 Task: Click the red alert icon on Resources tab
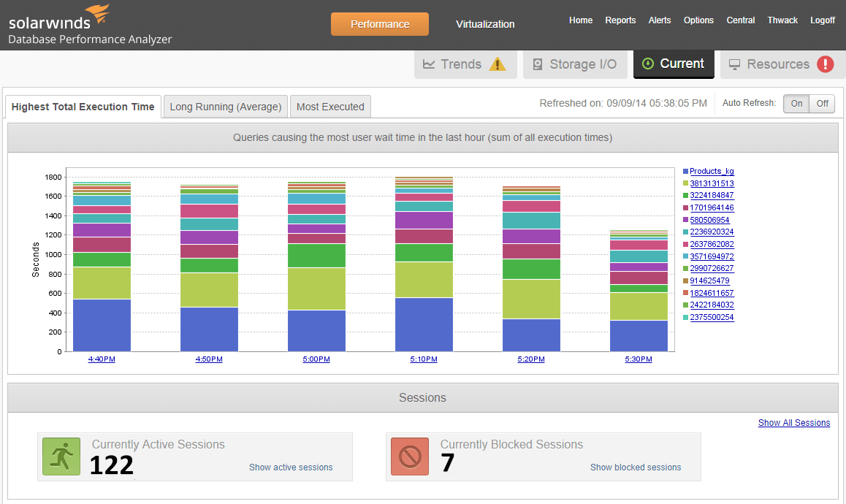(x=826, y=64)
